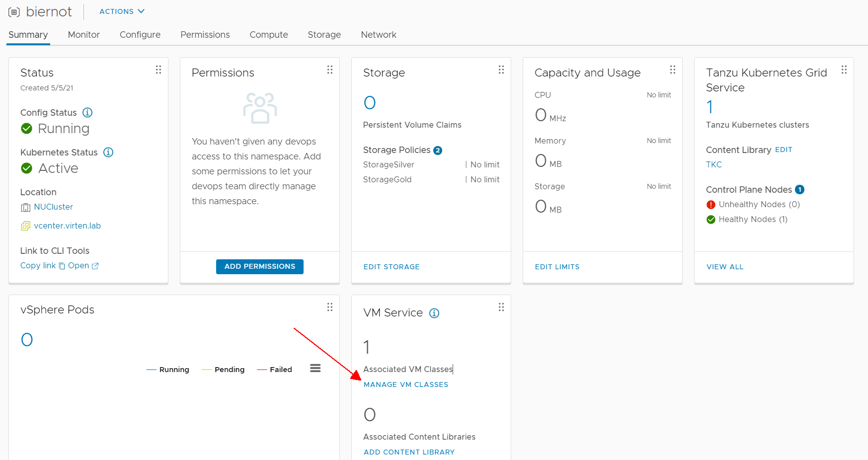Open the Storage tab
This screenshot has width=868, height=460.
[324, 35]
